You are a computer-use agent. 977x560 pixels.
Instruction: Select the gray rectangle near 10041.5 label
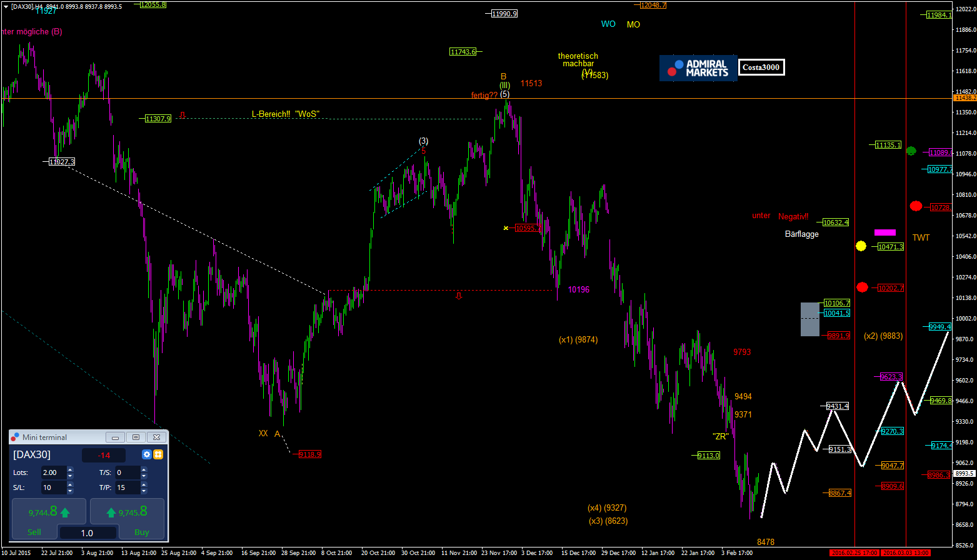point(809,319)
